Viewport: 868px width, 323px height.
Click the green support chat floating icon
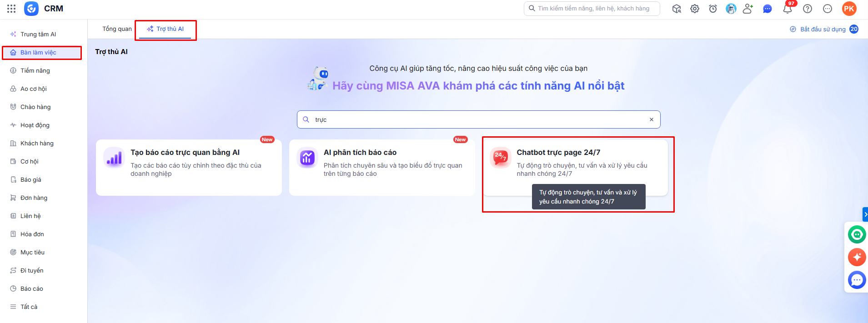coord(857,234)
